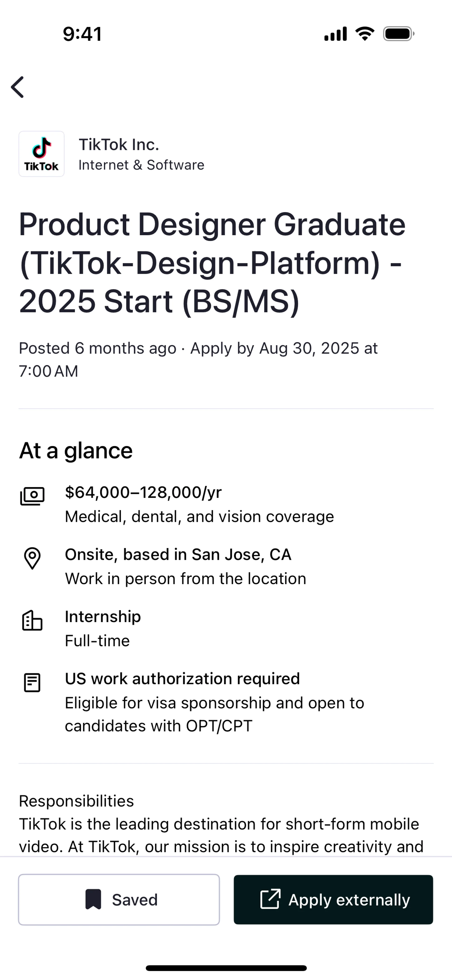Tap the battery icon in status bar
The height and width of the screenshot is (980, 452).
(x=398, y=34)
